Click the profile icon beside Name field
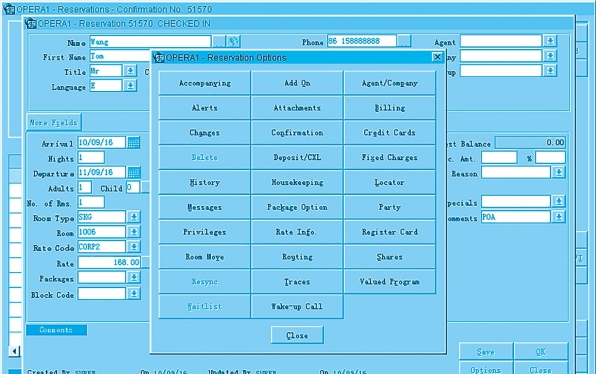 233,41
